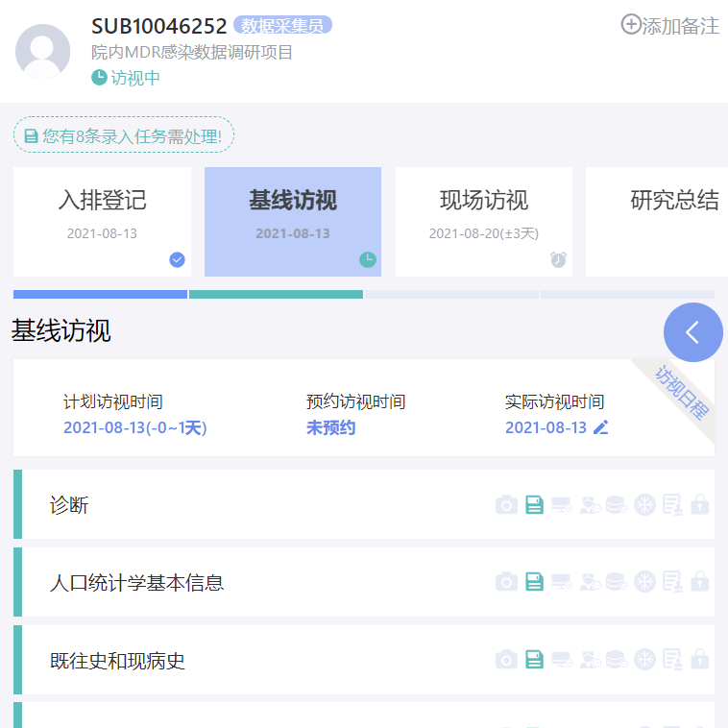
Task: Click project name 院内MDR感染数据调研项目
Action: coord(192,52)
